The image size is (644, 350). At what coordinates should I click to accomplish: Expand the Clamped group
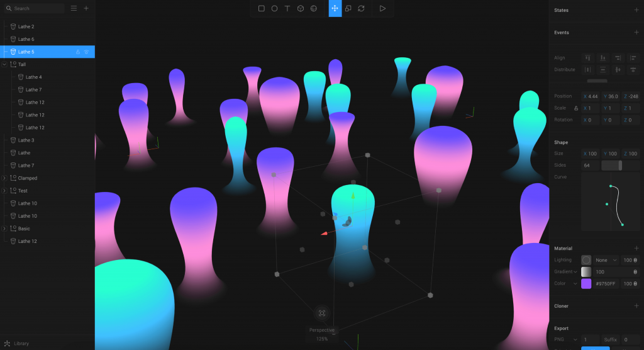(x=4, y=178)
